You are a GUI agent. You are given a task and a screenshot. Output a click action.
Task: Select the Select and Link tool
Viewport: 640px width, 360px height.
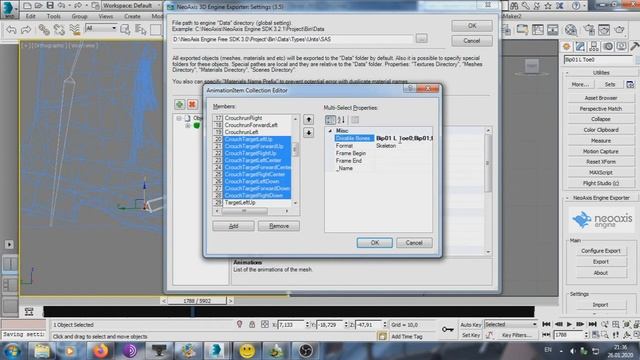pyautogui.click(x=44, y=29)
